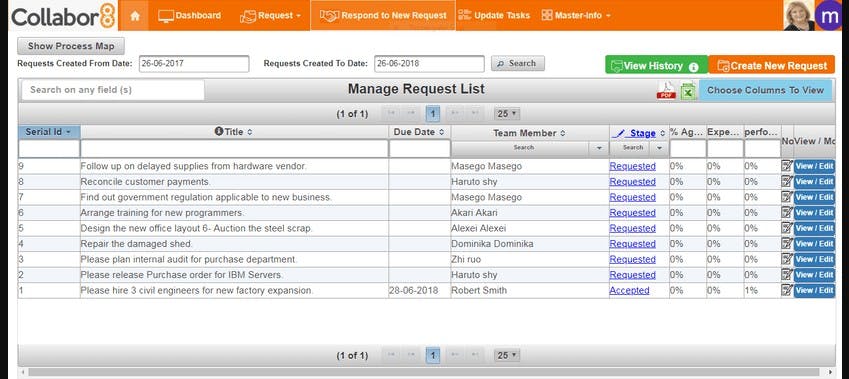
Task: Open notes icon for request 3
Action: pyautogui.click(x=787, y=259)
